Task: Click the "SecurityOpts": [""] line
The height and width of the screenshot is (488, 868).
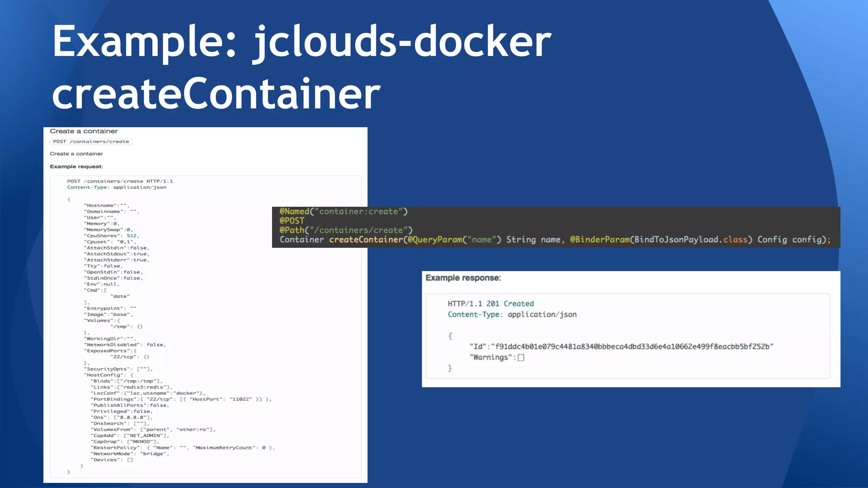Action: 118,369
